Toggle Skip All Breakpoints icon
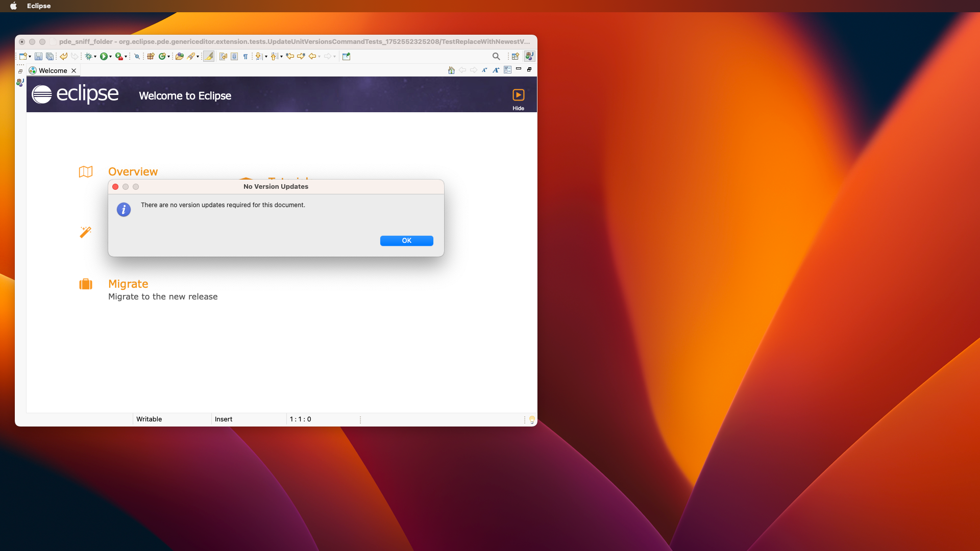 coord(137,56)
